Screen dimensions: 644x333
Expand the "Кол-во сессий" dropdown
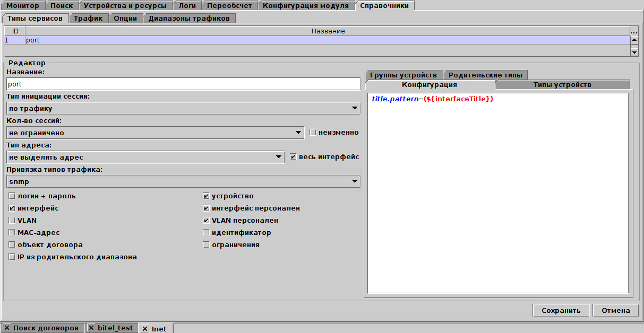(298, 132)
